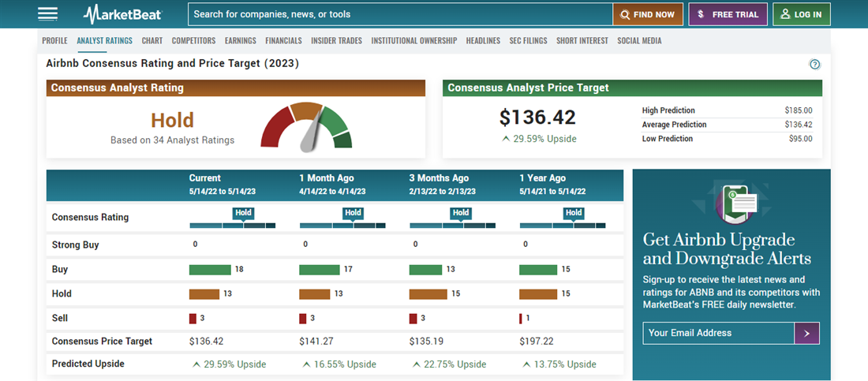Go to the Insider Trades tab
Screen dimensions: 868x381
336,41
